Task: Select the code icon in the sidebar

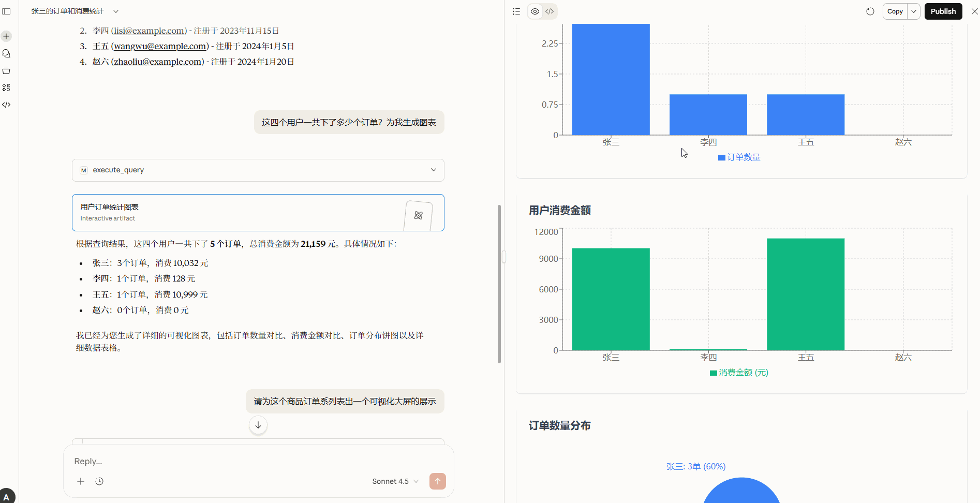Action: click(x=6, y=105)
